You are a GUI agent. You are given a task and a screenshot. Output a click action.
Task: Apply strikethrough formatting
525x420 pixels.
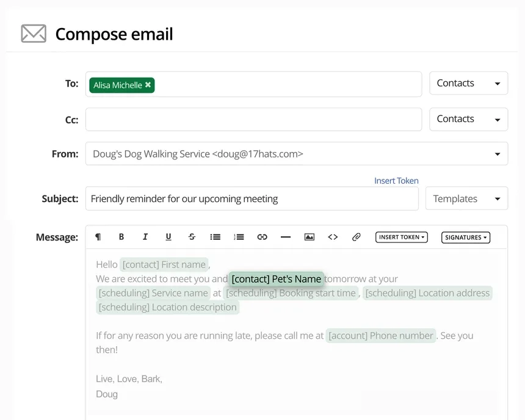click(192, 237)
